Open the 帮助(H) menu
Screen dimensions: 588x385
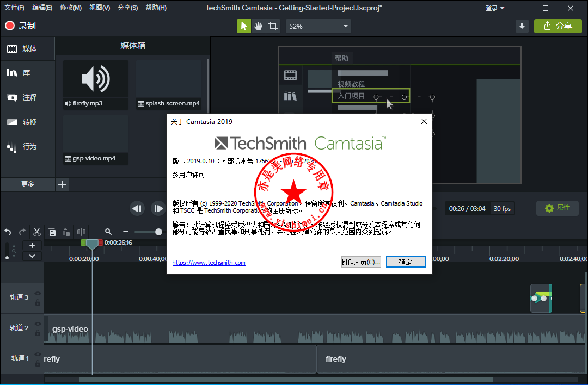point(156,8)
